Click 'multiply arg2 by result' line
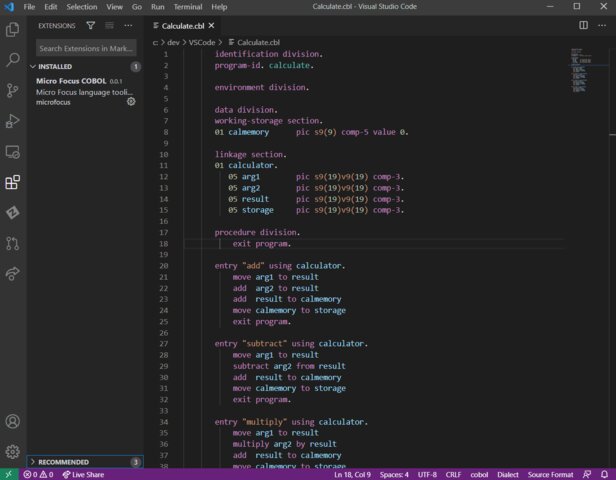This screenshot has height=480, width=616. click(284, 444)
